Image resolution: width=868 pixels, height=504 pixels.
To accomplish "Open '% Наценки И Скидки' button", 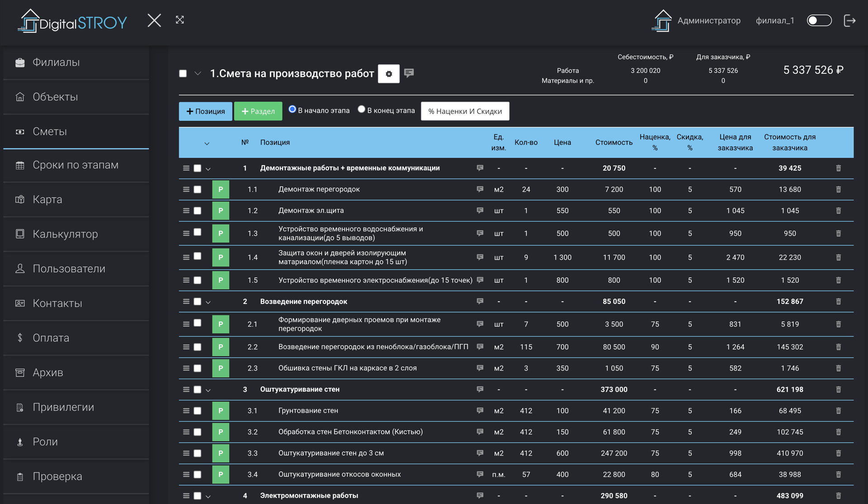I will (465, 111).
